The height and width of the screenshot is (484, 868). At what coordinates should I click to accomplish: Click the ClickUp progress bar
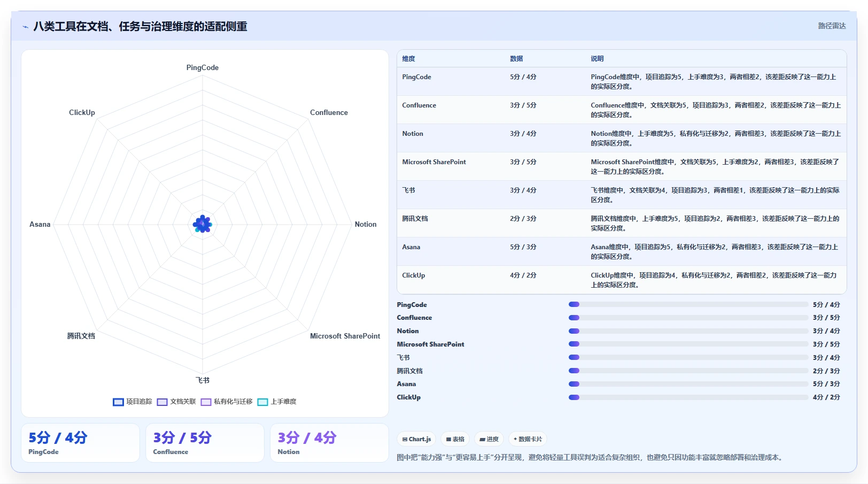coord(688,397)
